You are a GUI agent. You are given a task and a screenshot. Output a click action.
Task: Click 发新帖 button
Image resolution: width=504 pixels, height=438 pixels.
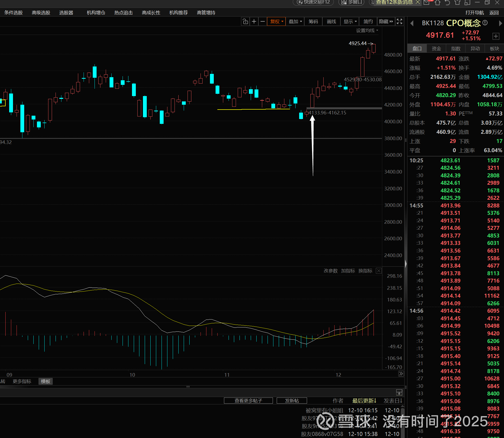pos(291,401)
